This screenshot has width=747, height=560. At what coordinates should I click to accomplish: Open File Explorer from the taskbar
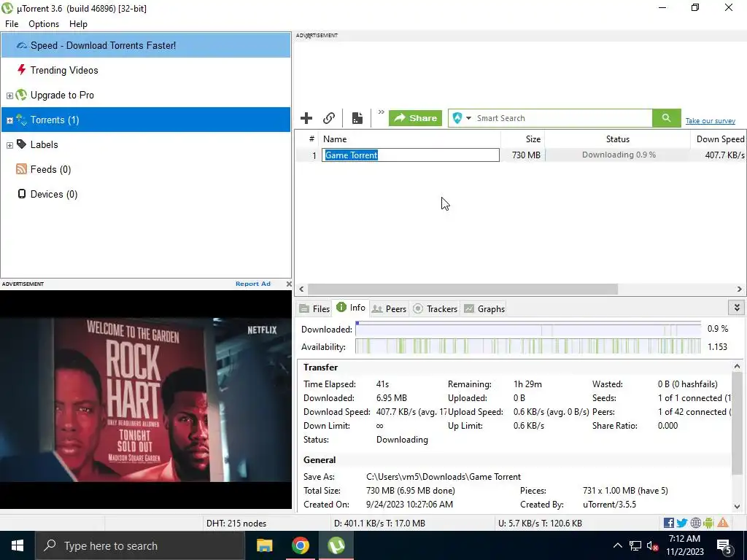coord(264,545)
